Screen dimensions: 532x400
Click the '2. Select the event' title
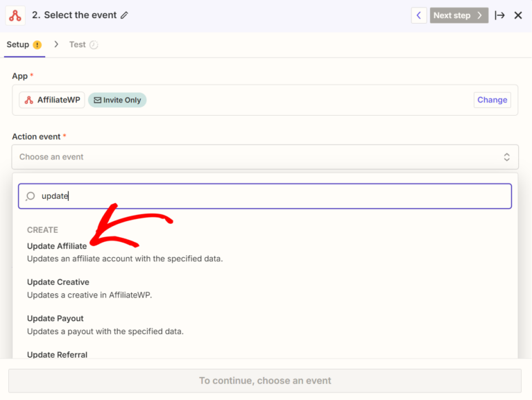(74, 15)
